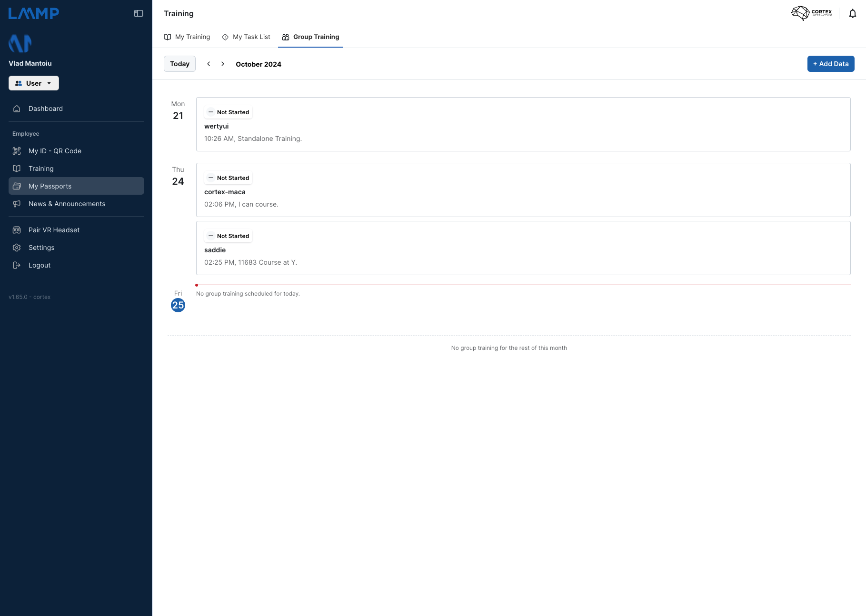Click '10:26 AM, Standalone Training.' text
Viewport: 866px width, 616px height.
pyautogui.click(x=253, y=139)
